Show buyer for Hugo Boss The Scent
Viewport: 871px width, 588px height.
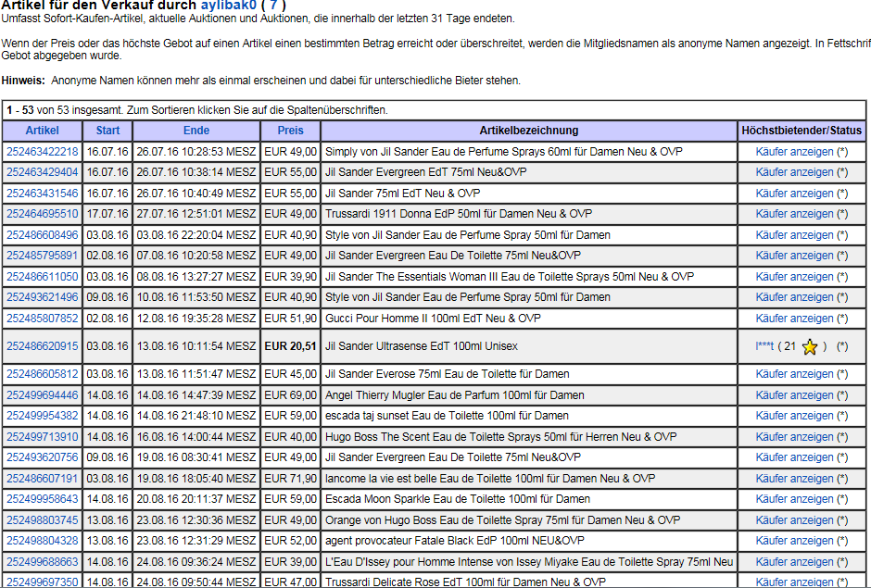point(794,437)
